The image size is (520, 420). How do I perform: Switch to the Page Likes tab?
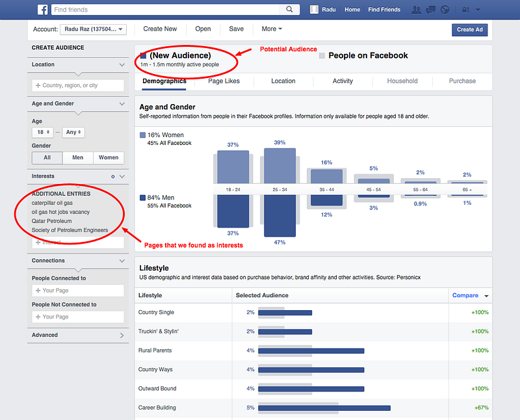(224, 81)
